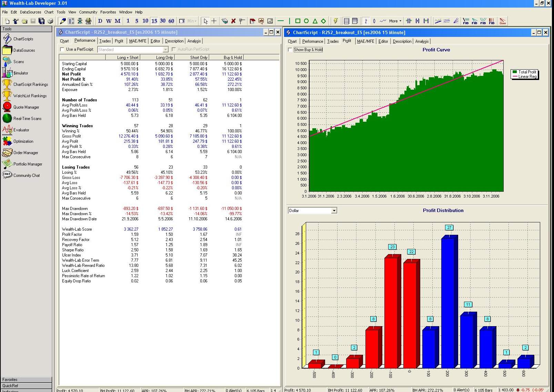Select the horizontal line drawing tool

coord(281,21)
